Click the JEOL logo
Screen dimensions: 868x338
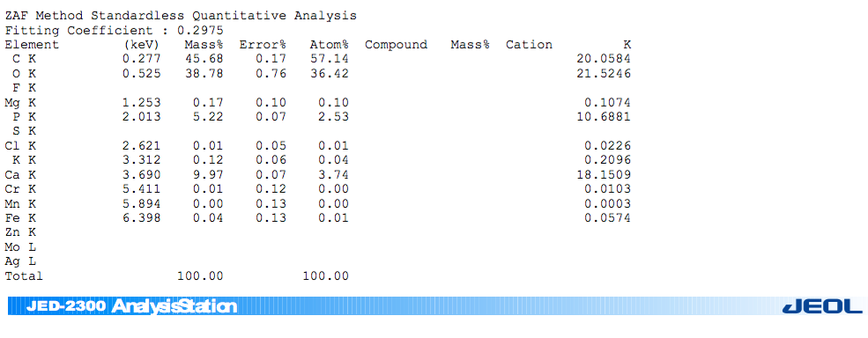(822, 306)
